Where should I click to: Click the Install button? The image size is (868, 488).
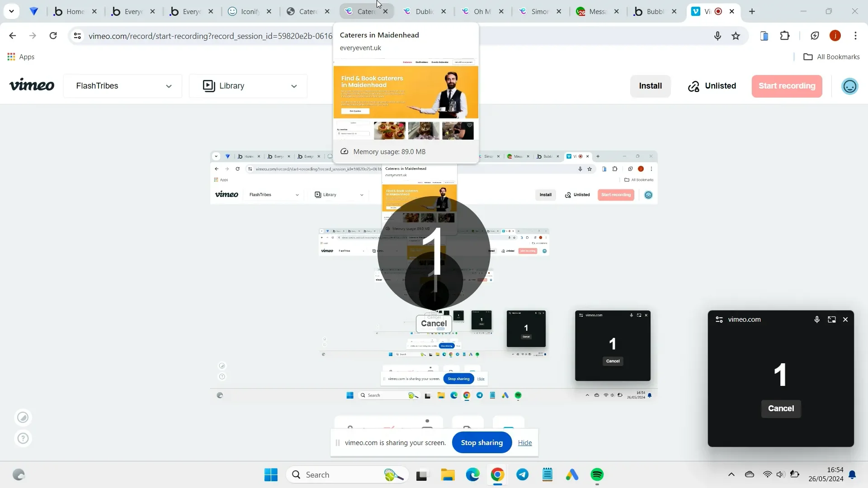tap(650, 86)
